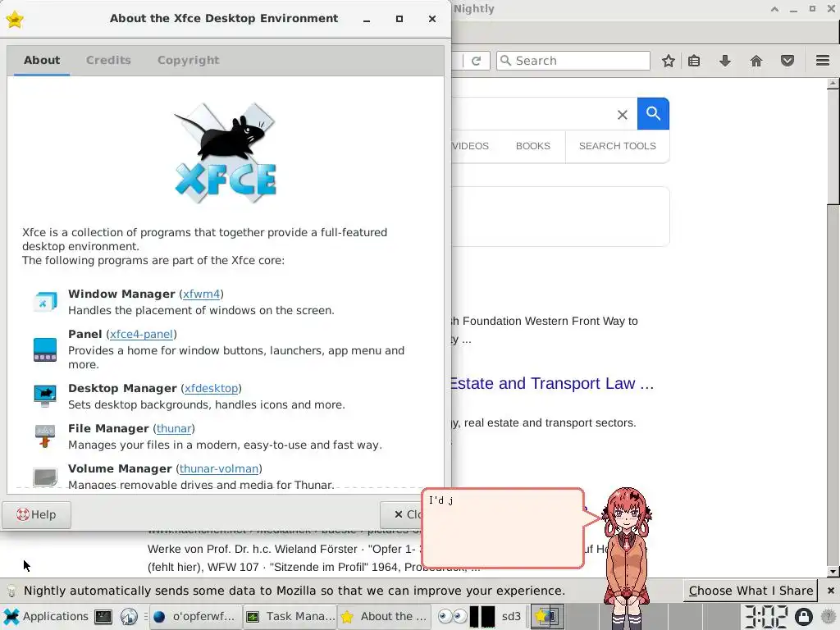Show bookmarks list in Nightly toolbar
Image resolution: width=840 pixels, height=630 pixels.
694,61
